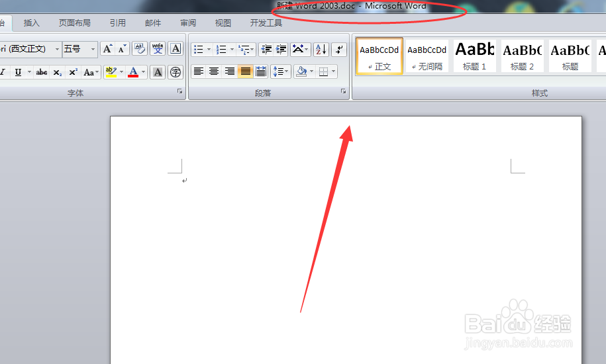The image size is (606, 364).
Task: Align text left
Action: click(x=199, y=71)
